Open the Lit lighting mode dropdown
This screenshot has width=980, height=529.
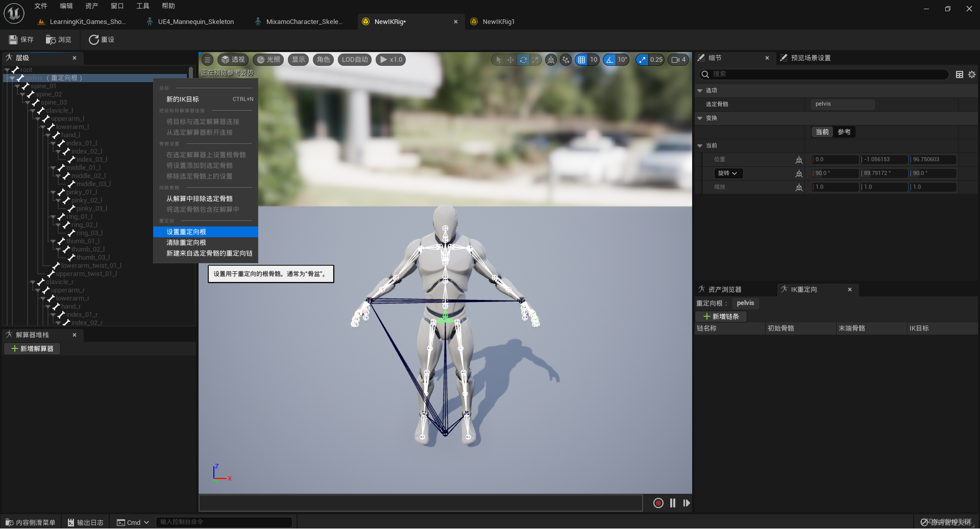268,60
